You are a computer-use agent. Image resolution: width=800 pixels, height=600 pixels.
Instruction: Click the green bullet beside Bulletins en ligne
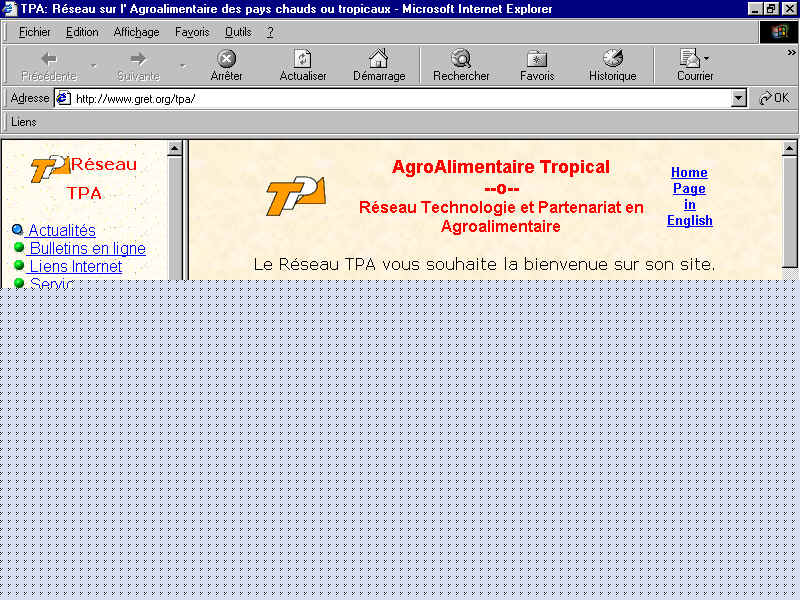[x=19, y=247]
